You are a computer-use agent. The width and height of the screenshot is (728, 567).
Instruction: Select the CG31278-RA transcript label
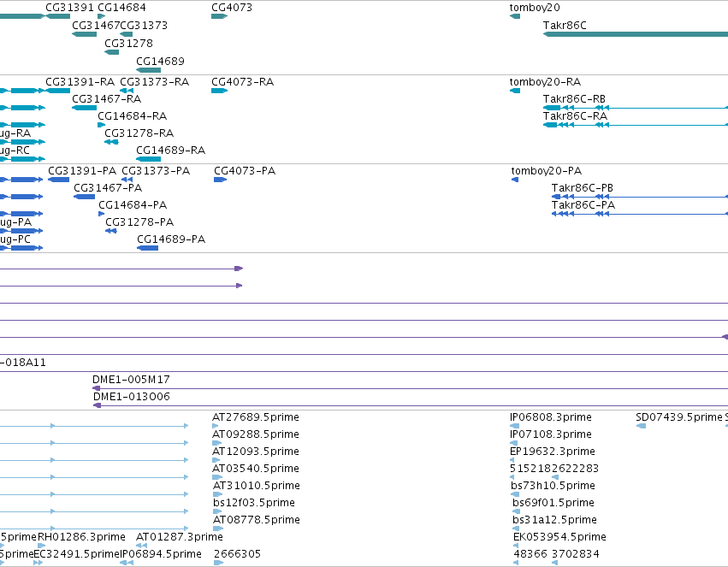coord(139,133)
